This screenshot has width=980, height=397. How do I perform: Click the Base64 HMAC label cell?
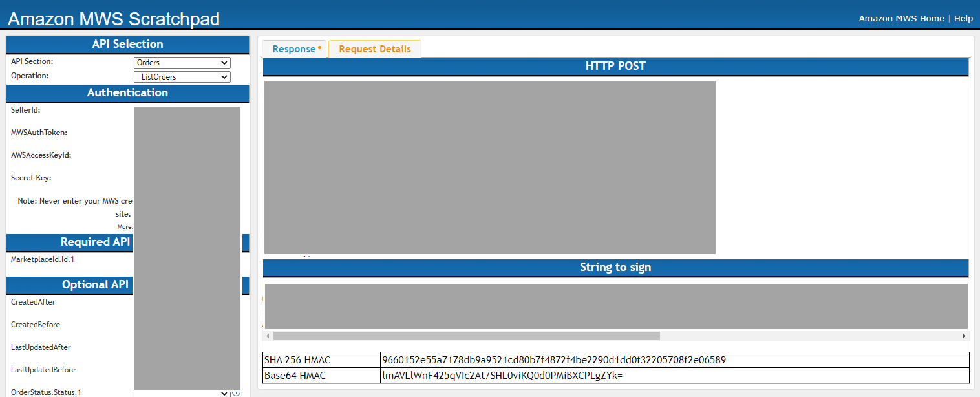[x=321, y=376]
